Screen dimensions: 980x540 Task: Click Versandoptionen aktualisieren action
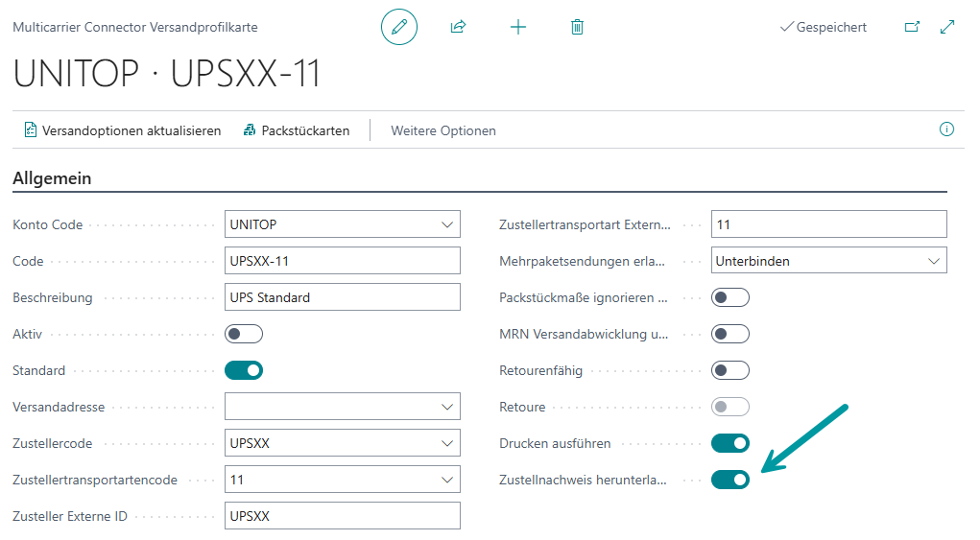(123, 130)
